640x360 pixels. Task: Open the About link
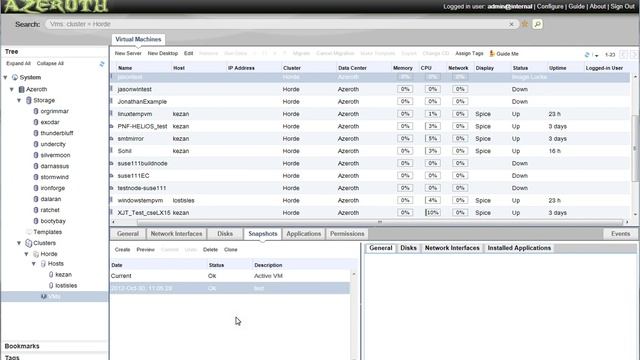click(597, 7)
